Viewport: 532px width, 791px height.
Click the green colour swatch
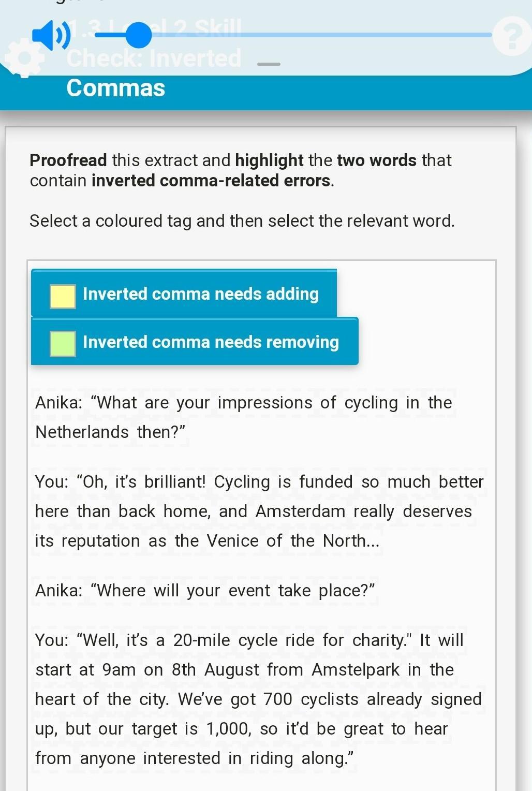pos(63,344)
